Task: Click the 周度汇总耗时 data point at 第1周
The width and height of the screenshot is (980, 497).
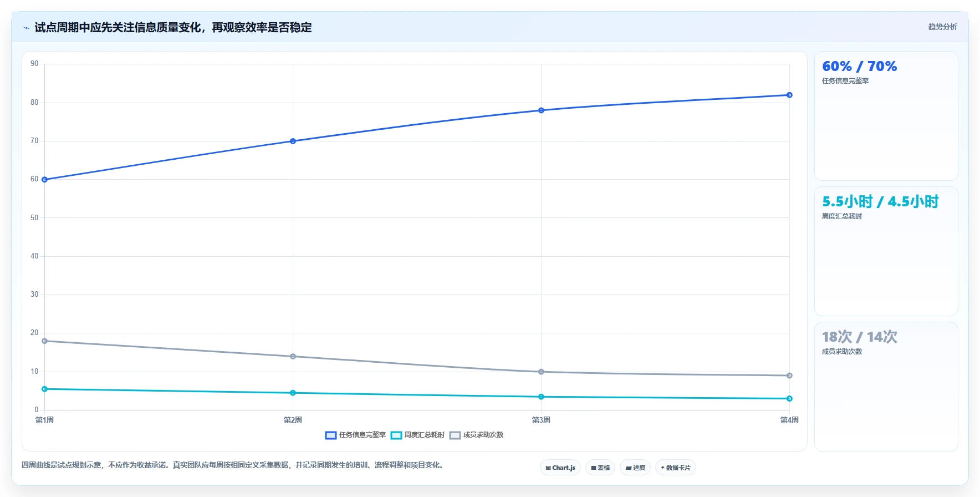Action: tap(45, 389)
